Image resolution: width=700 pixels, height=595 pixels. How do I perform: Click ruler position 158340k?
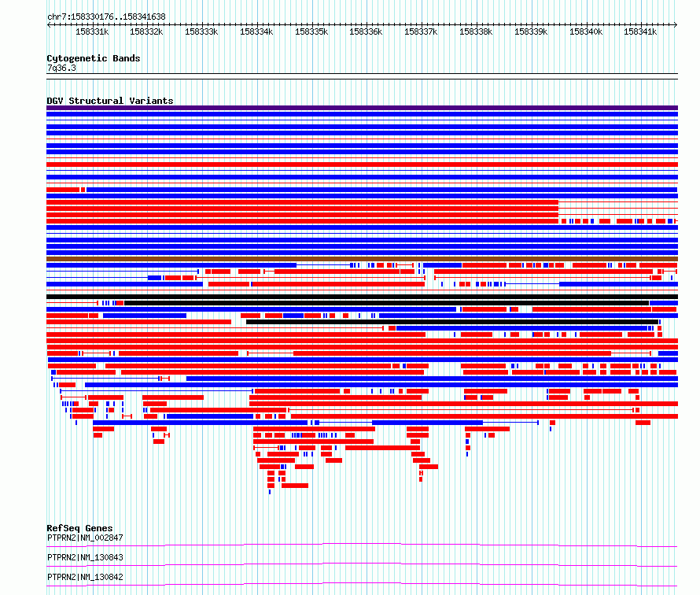[x=586, y=31]
